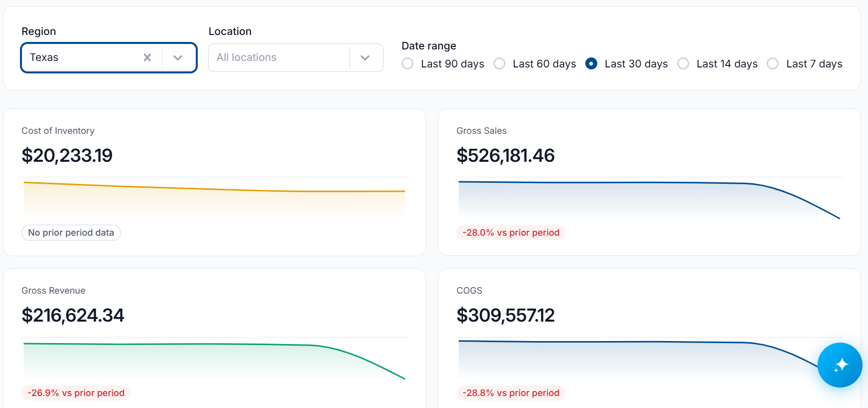Click the No prior period data badge

(71, 233)
